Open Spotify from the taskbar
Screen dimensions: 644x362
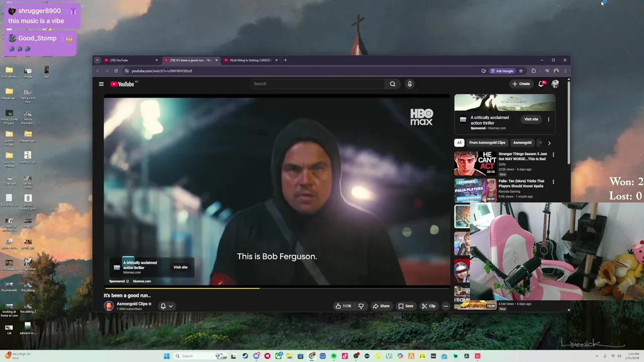(334, 356)
